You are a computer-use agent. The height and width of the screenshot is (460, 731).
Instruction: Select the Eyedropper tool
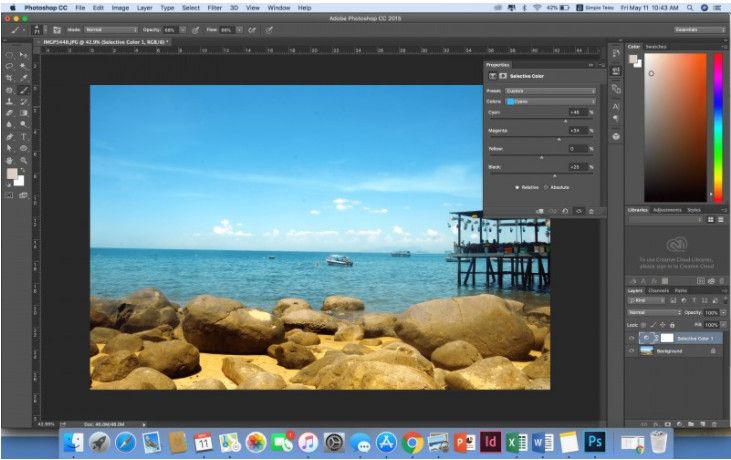(23, 78)
